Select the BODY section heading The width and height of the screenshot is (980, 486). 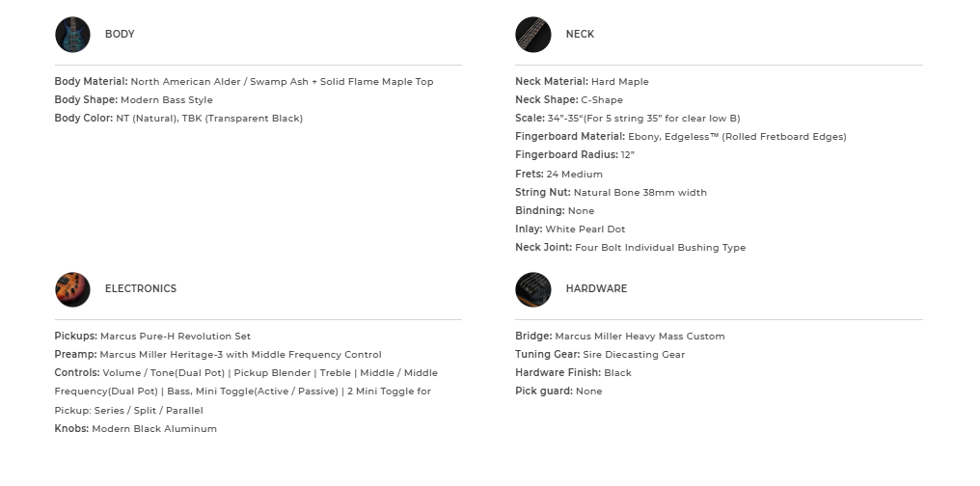120,35
